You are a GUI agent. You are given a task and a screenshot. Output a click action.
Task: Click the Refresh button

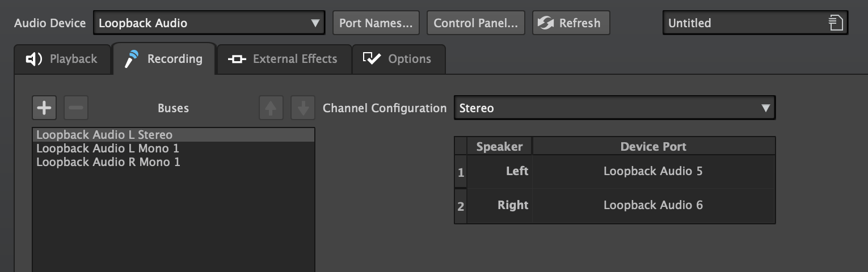point(571,23)
